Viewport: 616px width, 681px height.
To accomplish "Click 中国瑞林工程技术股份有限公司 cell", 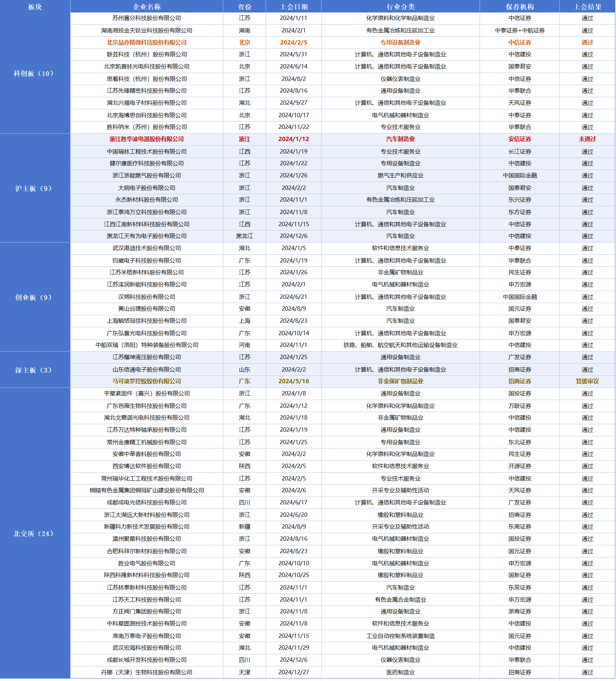I will [147, 151].
